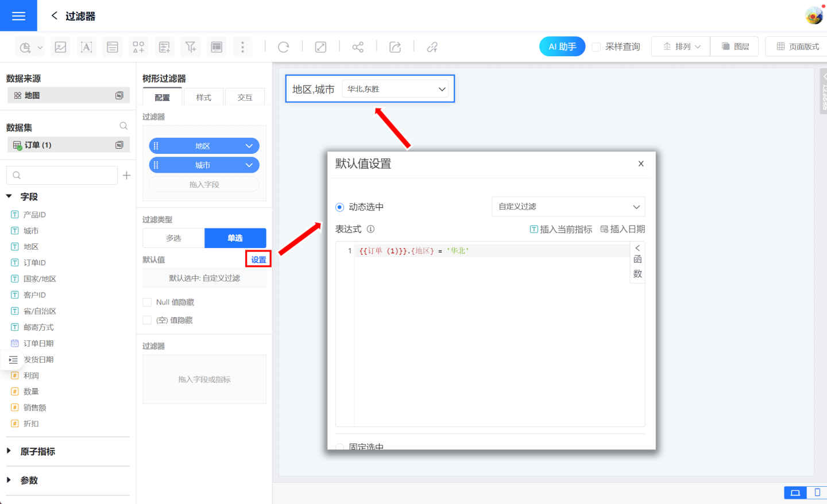
Task: Select 多选 filter type
Action: tap(173, 238)
